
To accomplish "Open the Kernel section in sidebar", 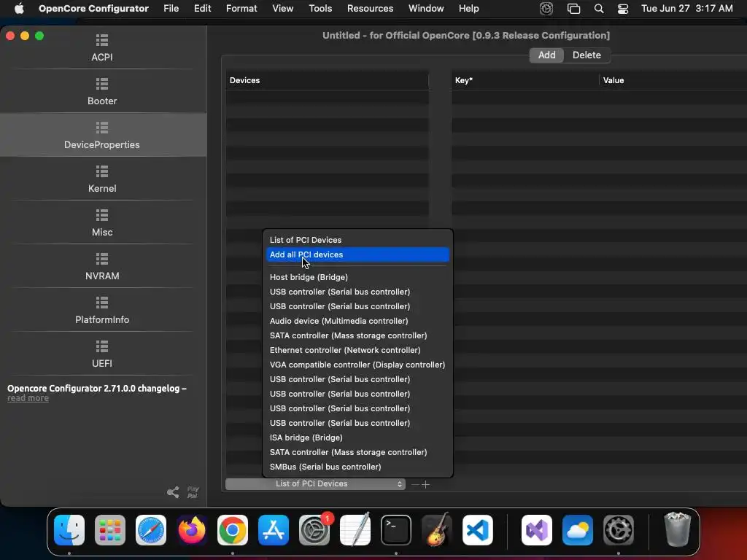I will [x=102, y=179].
